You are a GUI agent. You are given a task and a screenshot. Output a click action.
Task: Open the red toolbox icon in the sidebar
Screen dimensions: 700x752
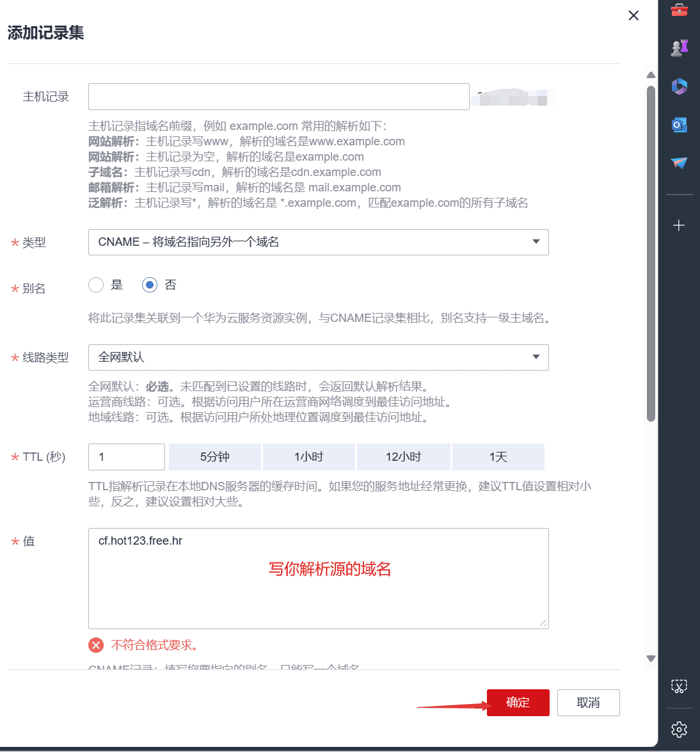pyautogui.click(x=679, y=10)
